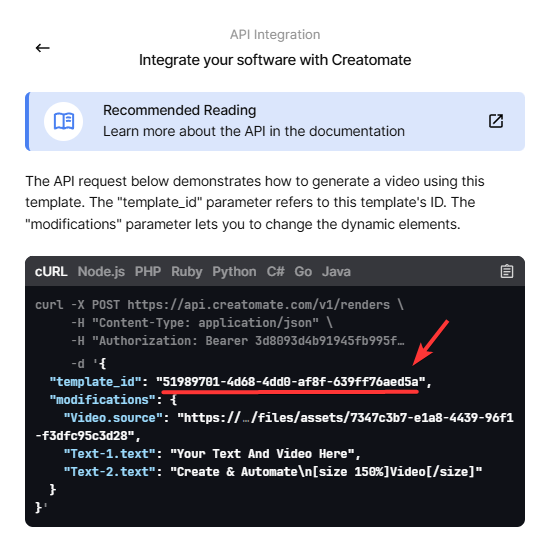
Task: Click the api.creatomate.com renders URL
Action: [x=258, y=305]
